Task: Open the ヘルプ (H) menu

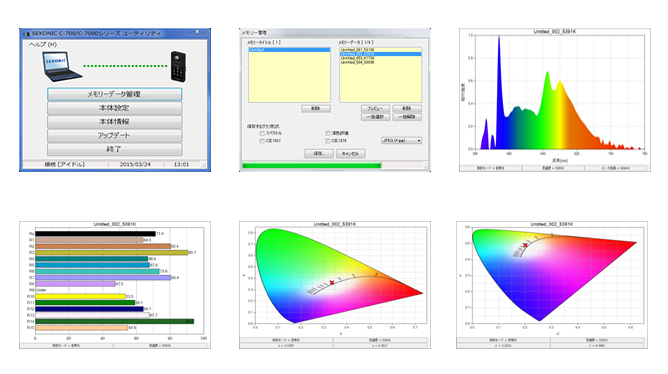Action: (x=43, y=44)
